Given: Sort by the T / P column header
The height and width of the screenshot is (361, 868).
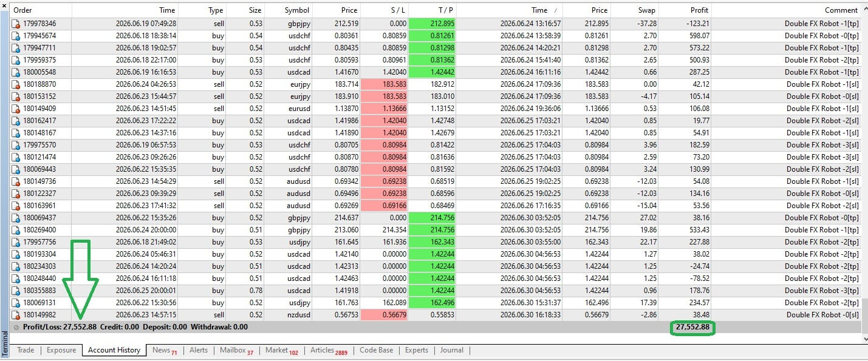Looking at the screenshot, I should 432,10.
